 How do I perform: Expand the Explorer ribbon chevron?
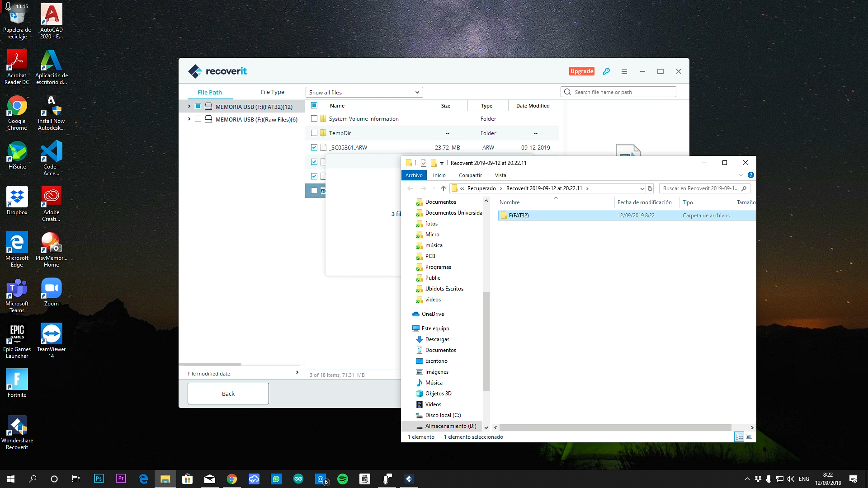point(741,175)
